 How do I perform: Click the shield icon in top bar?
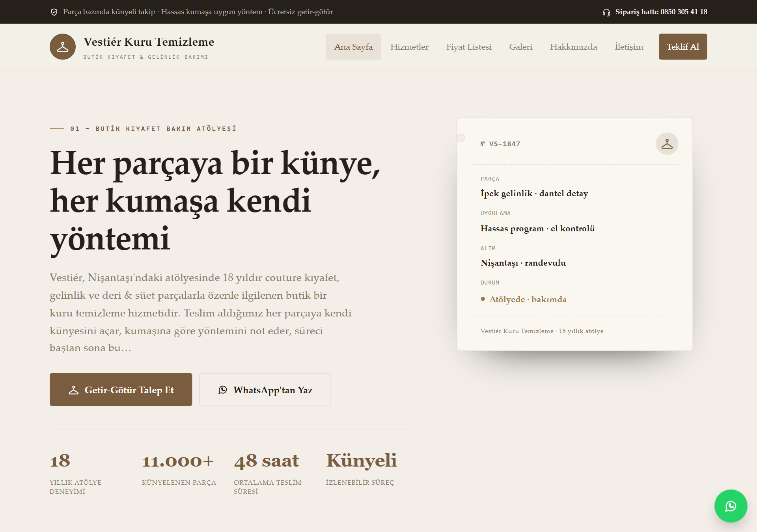point(54,12)
